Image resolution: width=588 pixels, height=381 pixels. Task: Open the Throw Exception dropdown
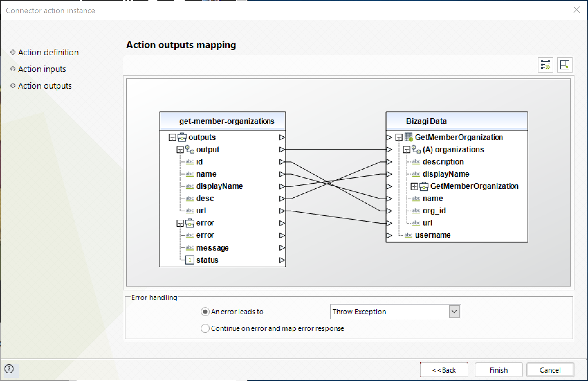[454, 312]
